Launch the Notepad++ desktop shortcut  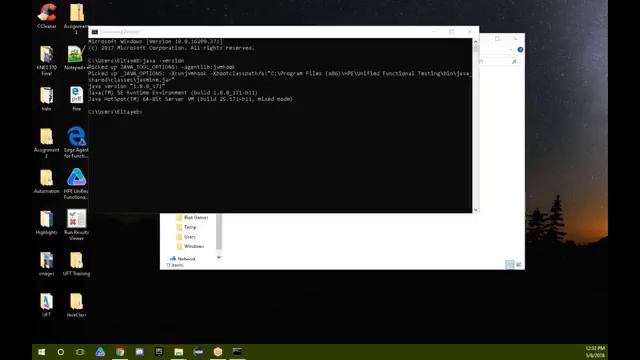pos(76,57)
